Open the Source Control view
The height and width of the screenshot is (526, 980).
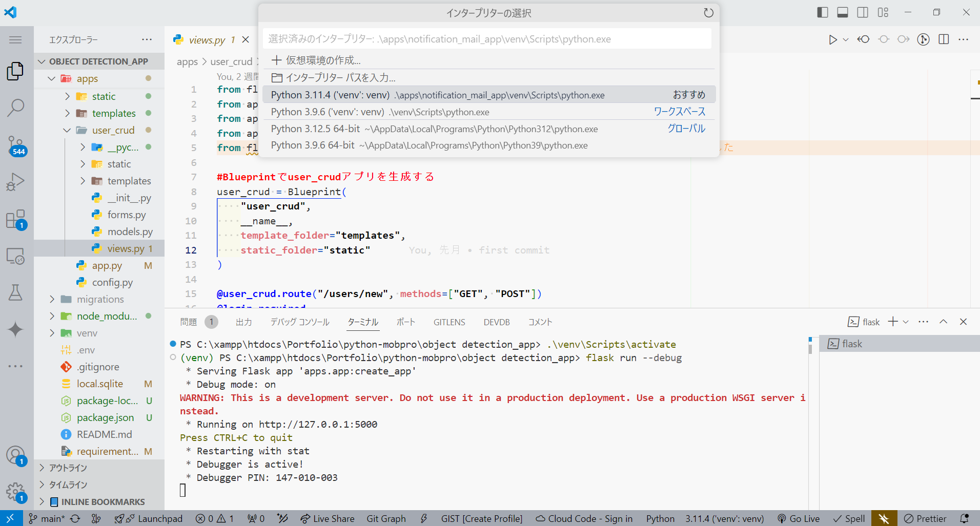point(15,144)
